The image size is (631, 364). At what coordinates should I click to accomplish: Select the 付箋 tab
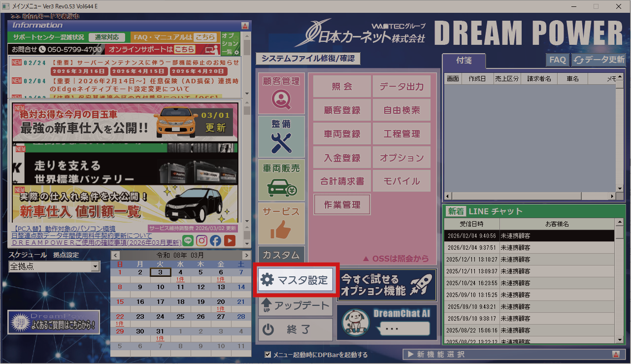pos(464,61)
